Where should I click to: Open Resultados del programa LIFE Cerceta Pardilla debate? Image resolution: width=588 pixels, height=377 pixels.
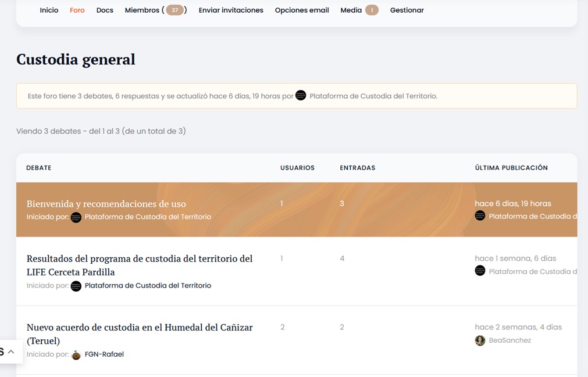[140, 265]
